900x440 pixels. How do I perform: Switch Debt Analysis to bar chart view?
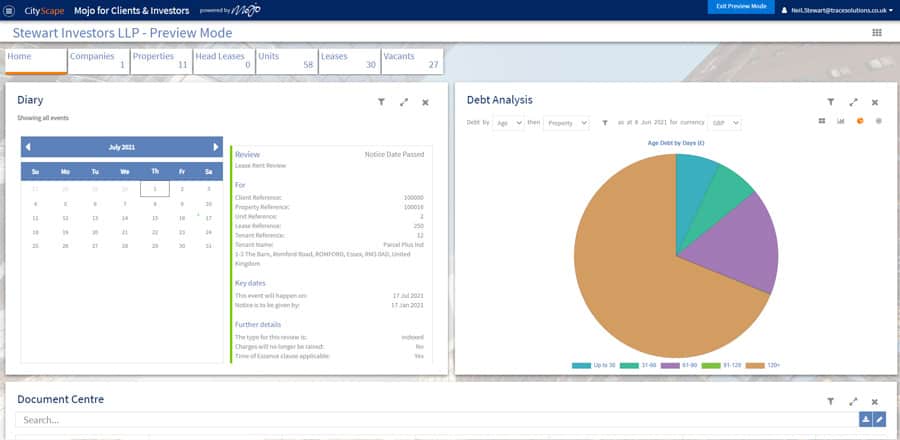840,121
